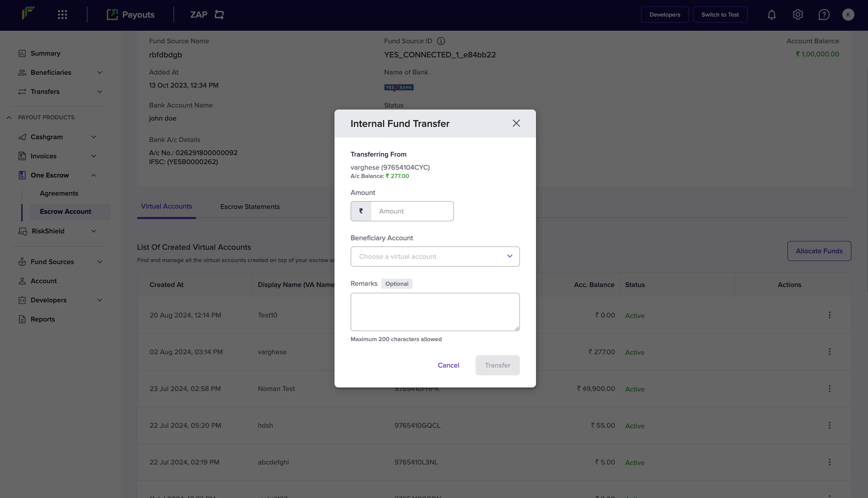Switch to the Escrow Statements tab
Image resolution: width=868 pixels, height=498 pixels.
pos(250,207)
